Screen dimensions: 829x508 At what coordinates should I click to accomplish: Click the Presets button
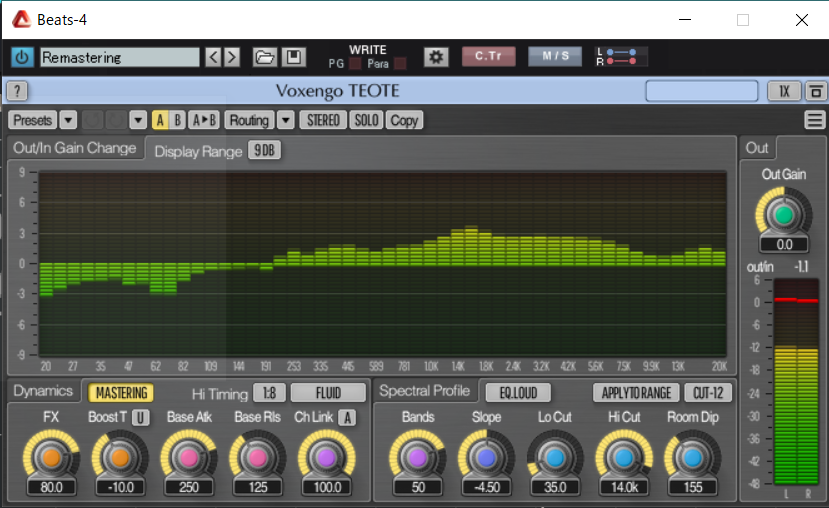coord(32,121)
